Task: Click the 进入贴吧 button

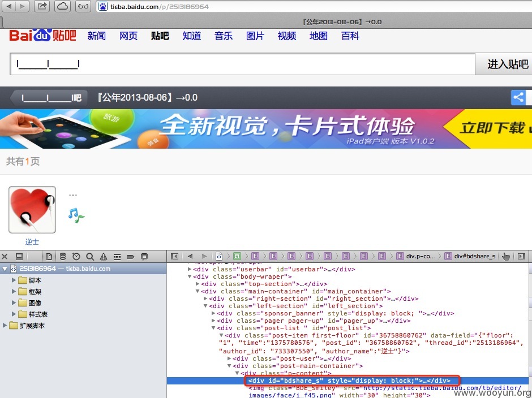Action: pyautogui.click(x=504, y=64)
